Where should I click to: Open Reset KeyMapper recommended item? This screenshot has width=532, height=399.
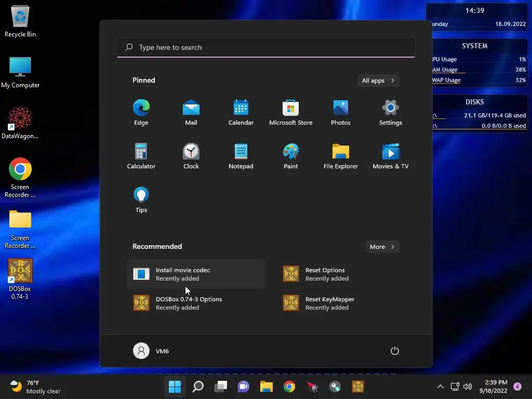[x=346, y=303]
